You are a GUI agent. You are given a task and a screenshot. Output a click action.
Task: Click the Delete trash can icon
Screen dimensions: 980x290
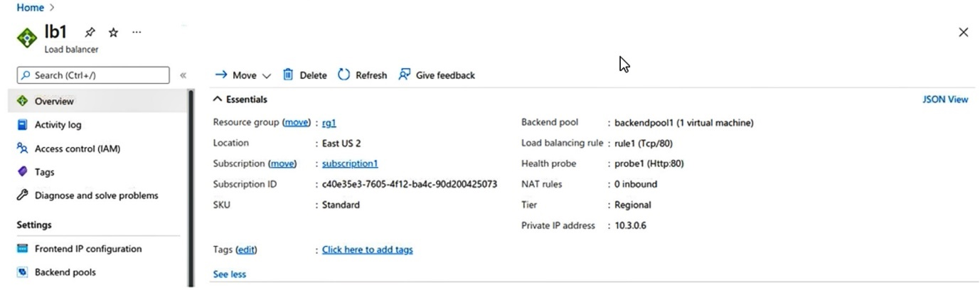(288, 75)
